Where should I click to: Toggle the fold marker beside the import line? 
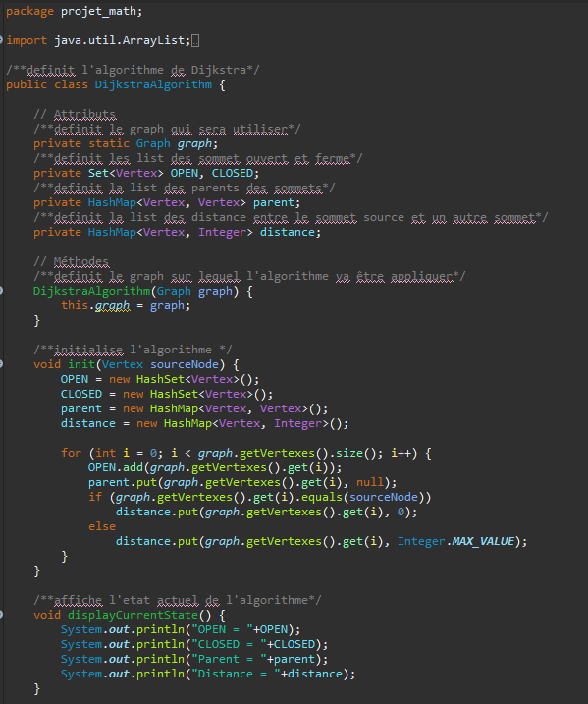(1, 40)
